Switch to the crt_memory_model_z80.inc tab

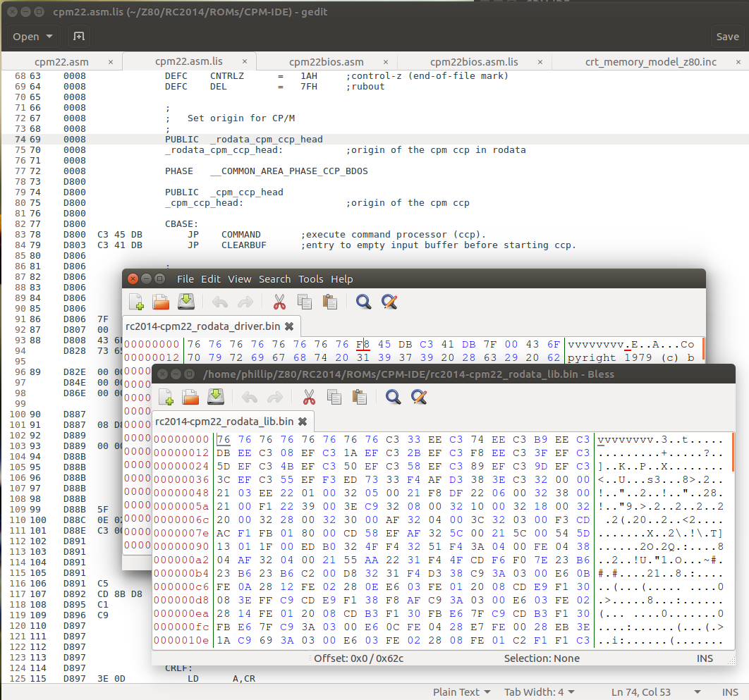[650, 62]
